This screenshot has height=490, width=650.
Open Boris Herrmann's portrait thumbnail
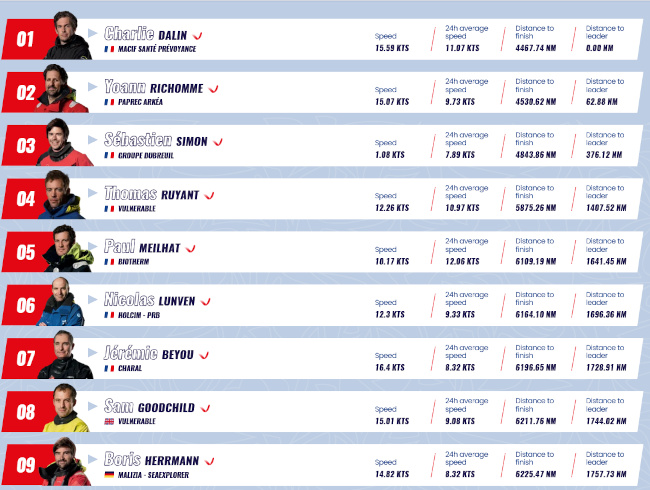tap(65, 461)
